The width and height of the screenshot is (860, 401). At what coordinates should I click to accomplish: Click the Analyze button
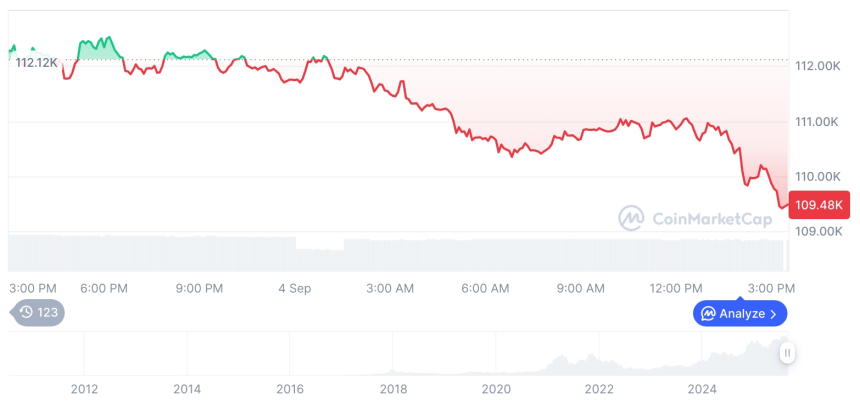pos(741,313)
